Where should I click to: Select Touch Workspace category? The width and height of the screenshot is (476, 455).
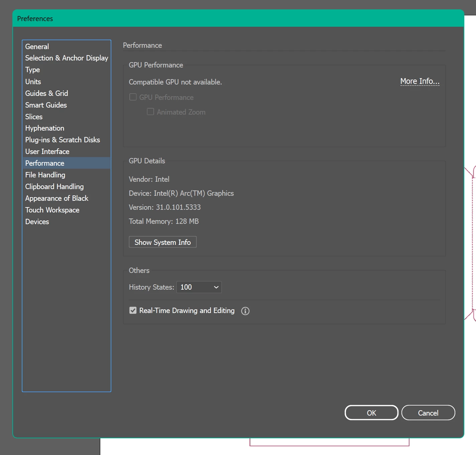tap(66, 210)
